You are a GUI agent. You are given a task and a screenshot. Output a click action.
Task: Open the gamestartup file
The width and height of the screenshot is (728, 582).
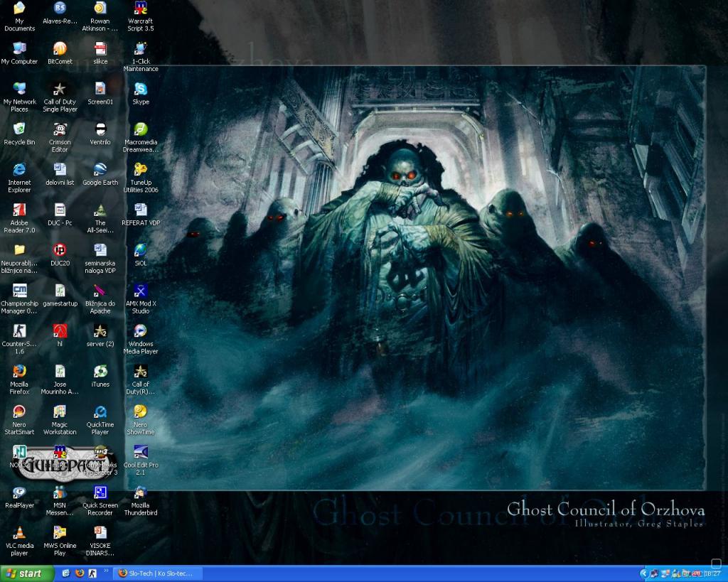[x=60, y=295]
